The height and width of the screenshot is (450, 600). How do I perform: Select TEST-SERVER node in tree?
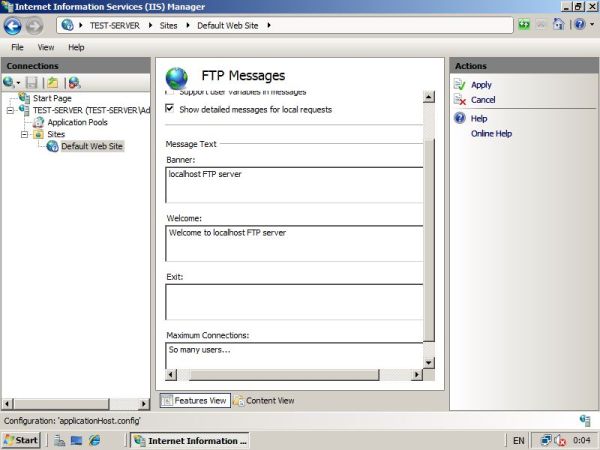coord(91,110)
